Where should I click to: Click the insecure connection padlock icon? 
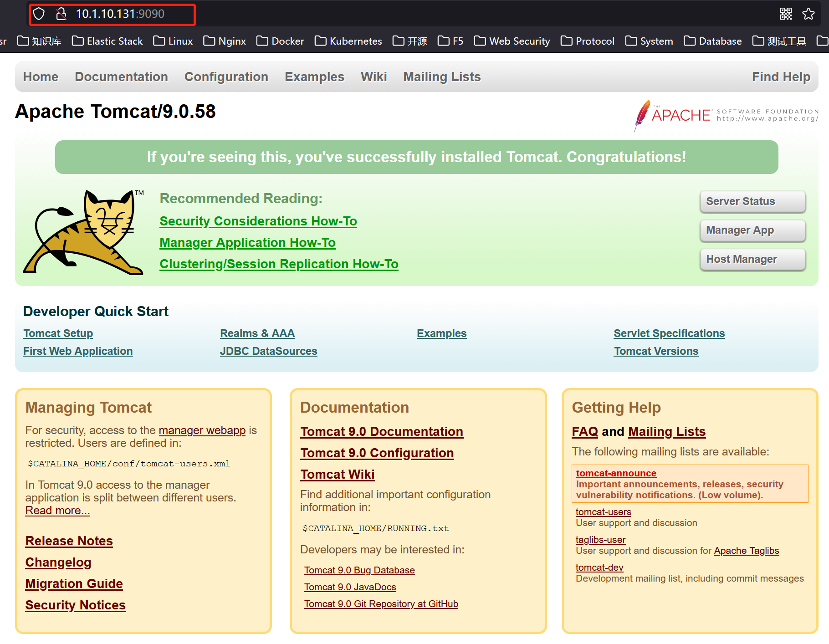click(x=61, y=14)
